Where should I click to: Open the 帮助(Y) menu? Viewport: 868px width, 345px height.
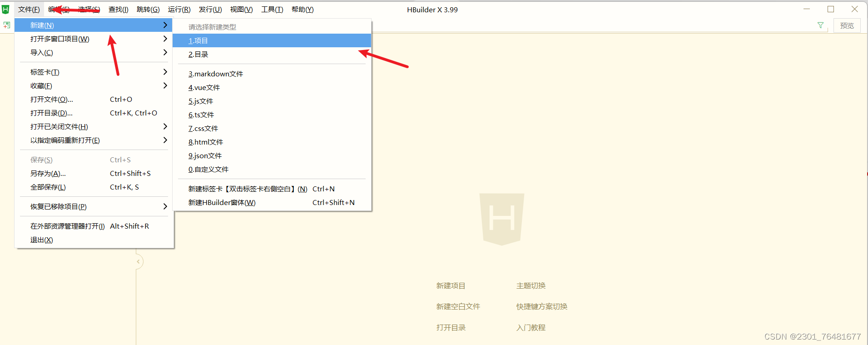click(303, 10)
